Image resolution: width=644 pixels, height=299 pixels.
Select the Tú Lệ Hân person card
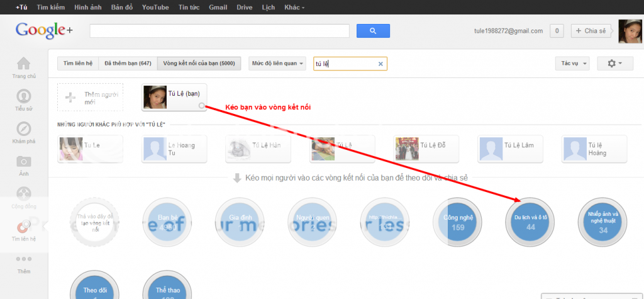258,149
